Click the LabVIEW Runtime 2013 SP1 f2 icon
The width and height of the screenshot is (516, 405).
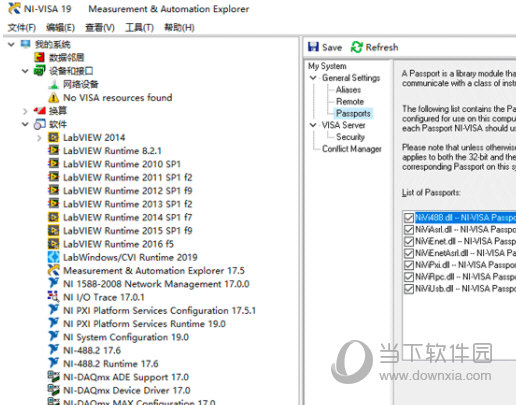53,204
